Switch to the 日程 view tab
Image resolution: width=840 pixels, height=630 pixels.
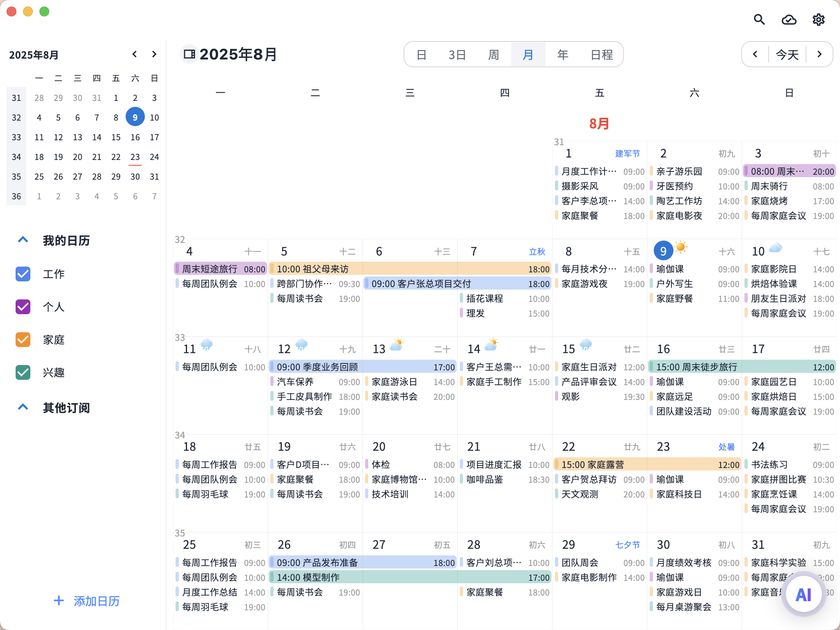601,54
